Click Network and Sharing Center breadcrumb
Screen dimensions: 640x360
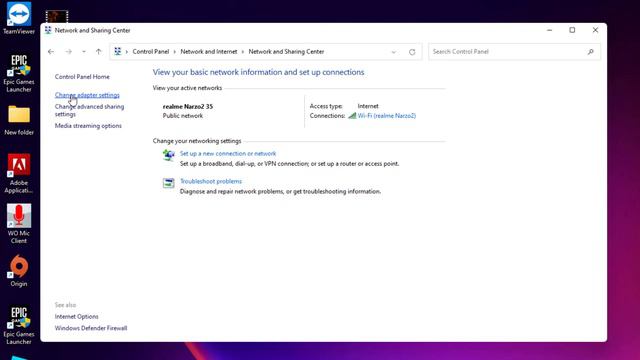[x=286, y=52]
